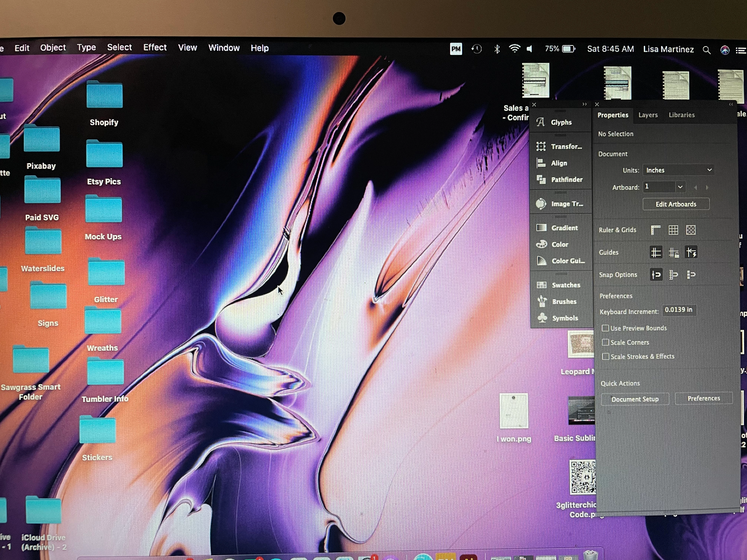Open the Swatches panel icon

(x=542, y=285)
